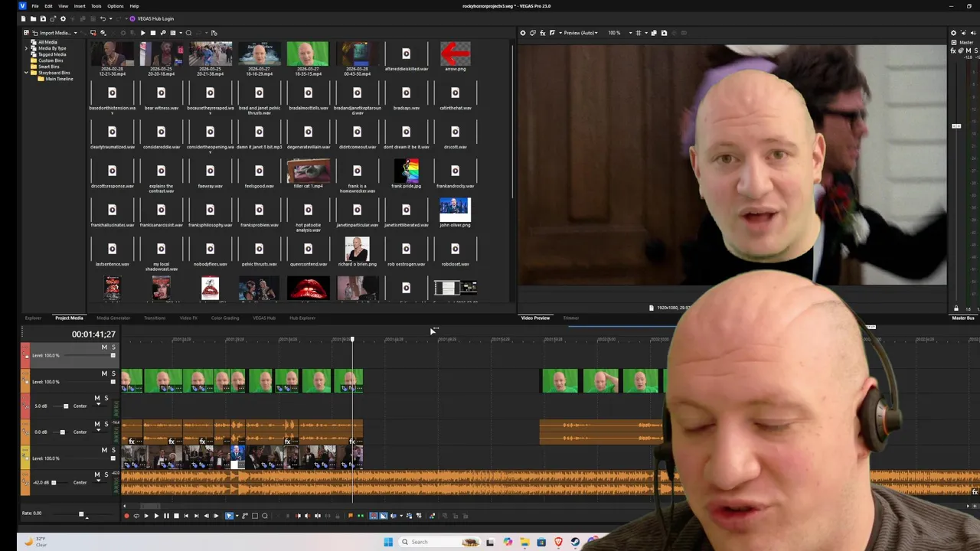
Task: Open the preview zoom 100 % dropdown
Action: point(630,33)
